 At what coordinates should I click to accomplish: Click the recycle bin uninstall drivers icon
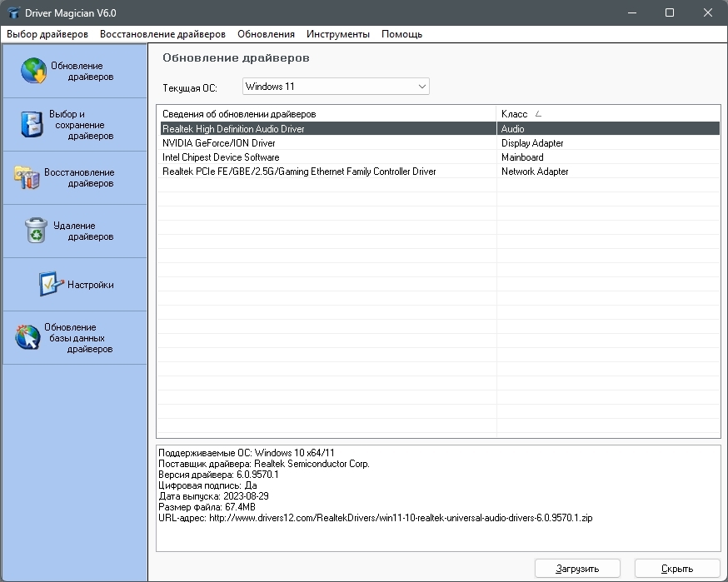click(x=36, y=230)
